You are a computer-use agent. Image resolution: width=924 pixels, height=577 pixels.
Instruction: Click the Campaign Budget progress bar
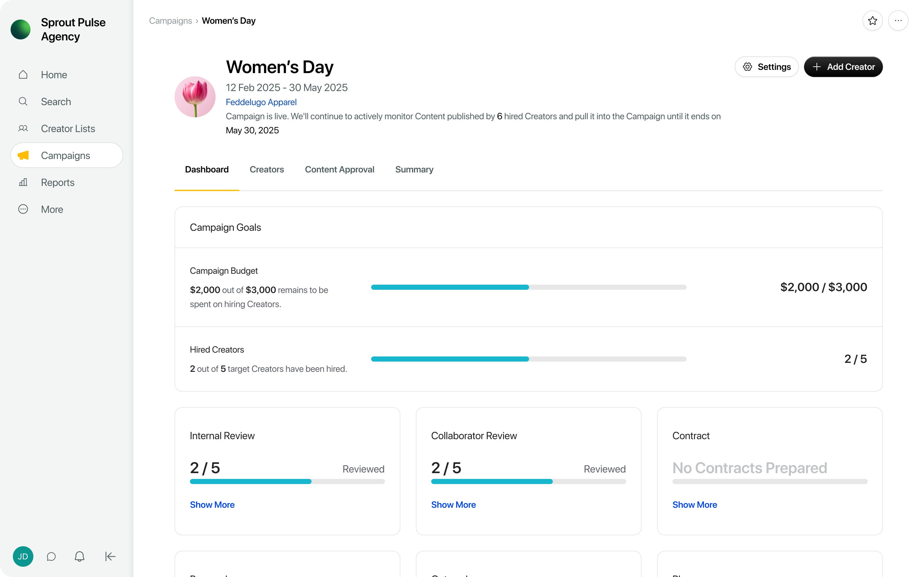(528, 287)
